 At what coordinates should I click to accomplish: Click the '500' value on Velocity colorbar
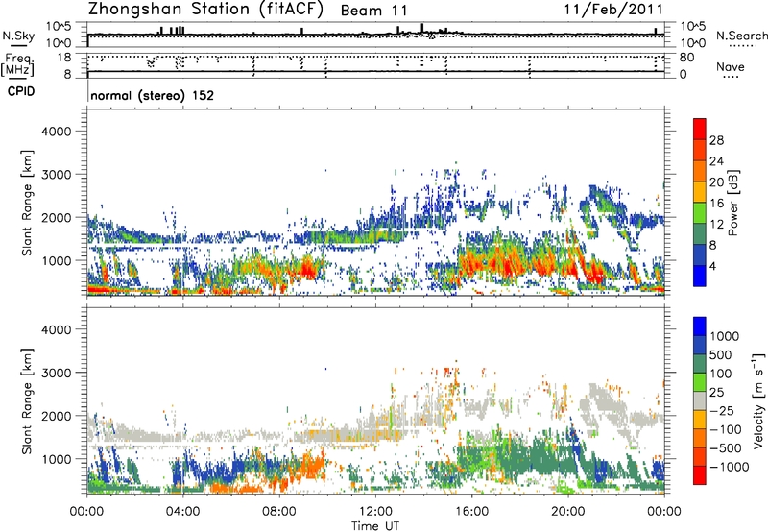pyautogui.click(x=720, y=355)
